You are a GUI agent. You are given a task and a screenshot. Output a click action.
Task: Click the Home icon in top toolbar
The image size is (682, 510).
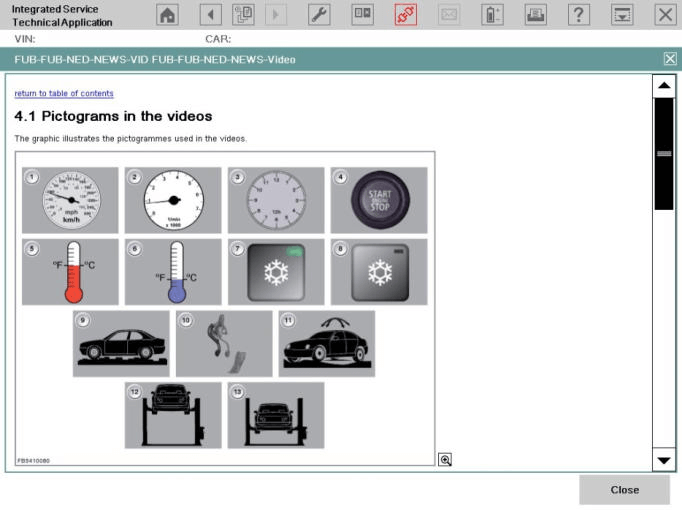tap(169, 15)
